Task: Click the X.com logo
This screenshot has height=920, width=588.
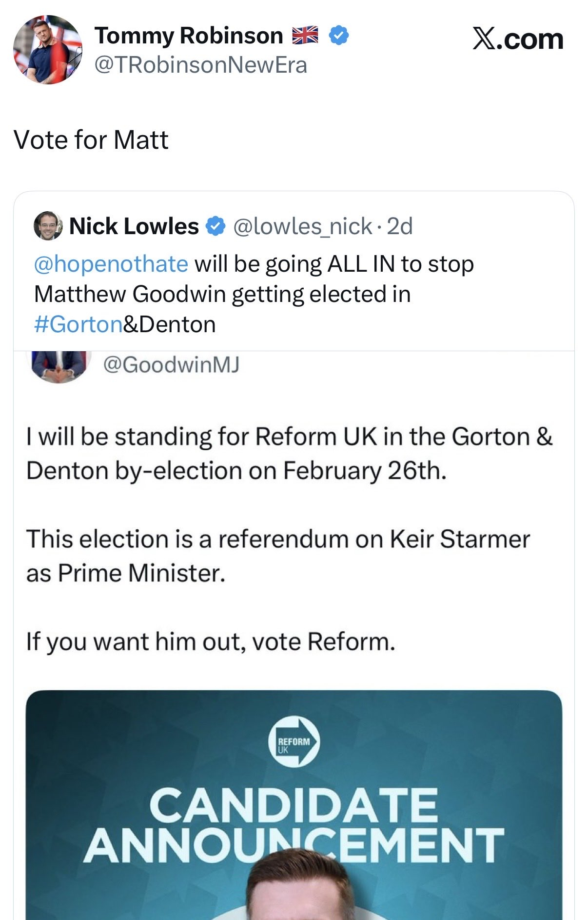Action: [518, 39]
